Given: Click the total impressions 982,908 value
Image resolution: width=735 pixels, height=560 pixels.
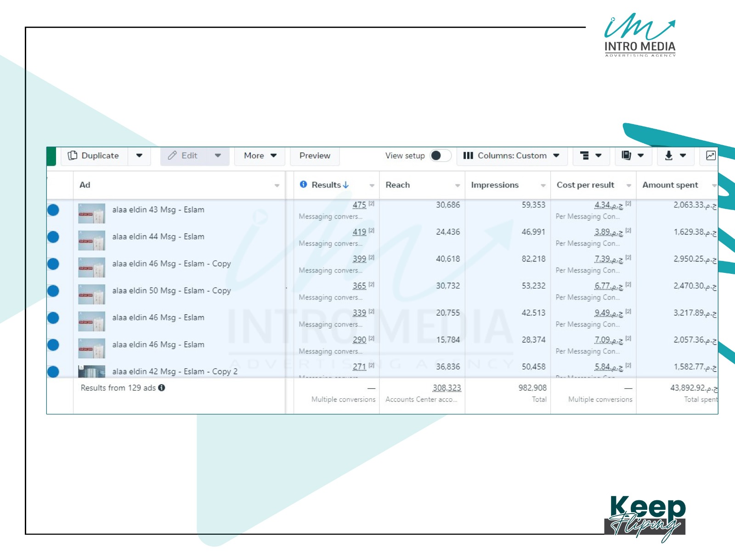Looking at the screenshot, I should coord(532,388).
